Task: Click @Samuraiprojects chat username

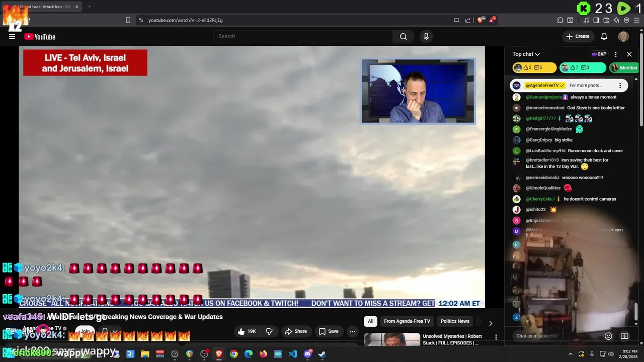Action: 543,97
